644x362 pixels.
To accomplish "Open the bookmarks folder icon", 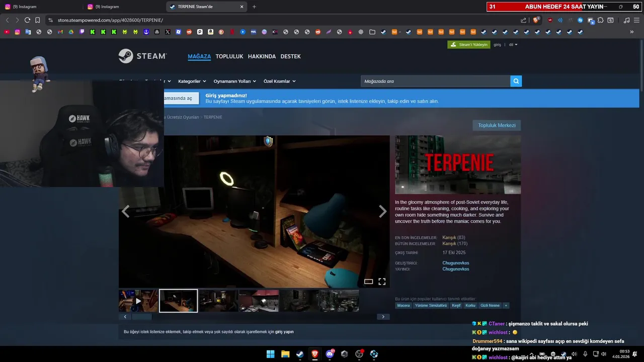I will click(x=372, y=32).
